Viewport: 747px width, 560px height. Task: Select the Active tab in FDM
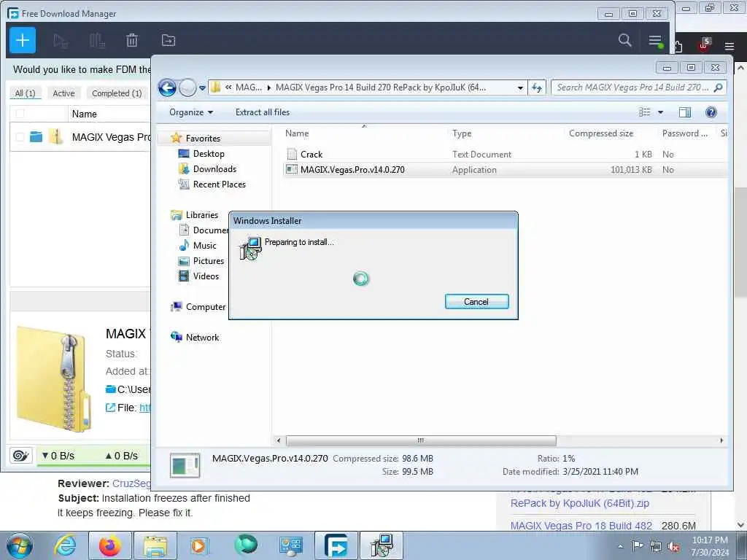[x=63, y=93]
